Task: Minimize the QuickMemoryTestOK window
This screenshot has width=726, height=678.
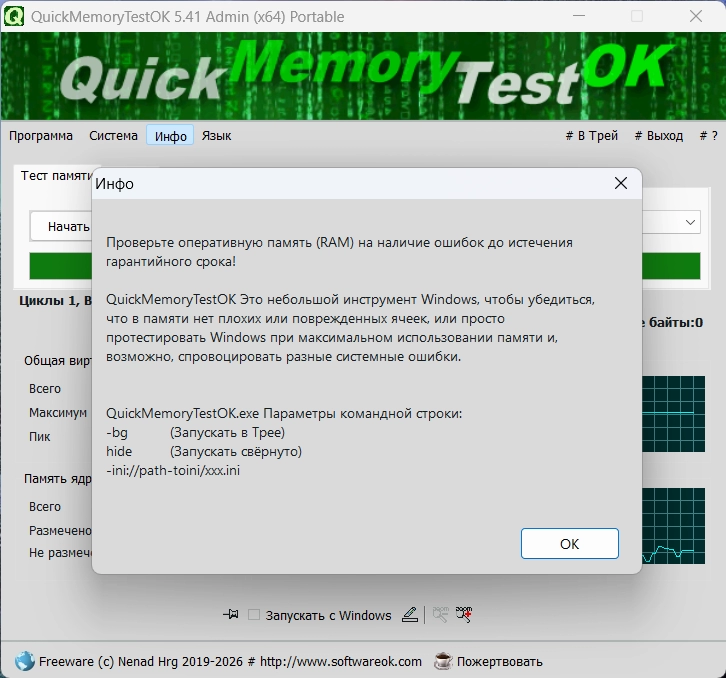Action: 579,16
